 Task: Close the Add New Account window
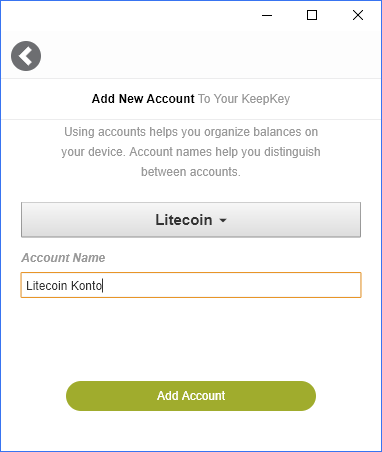pos(358,15)
